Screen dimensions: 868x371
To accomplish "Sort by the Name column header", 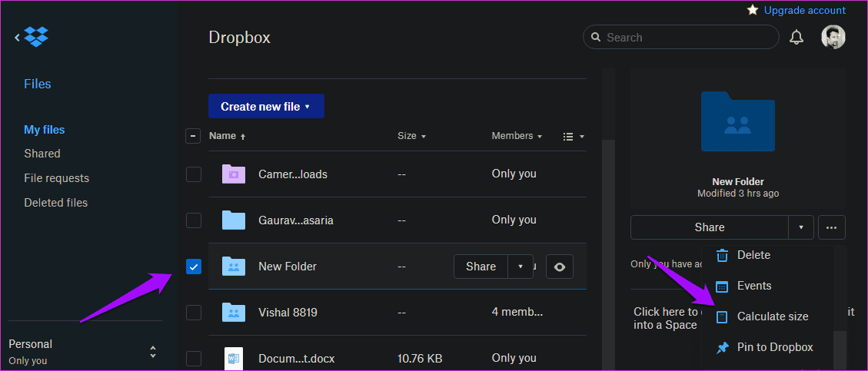I will 227,136.
